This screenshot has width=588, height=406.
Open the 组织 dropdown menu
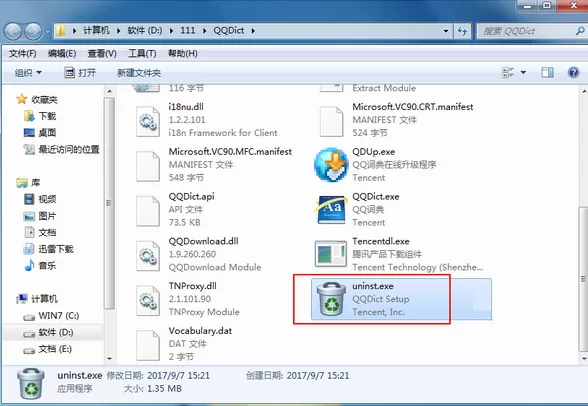coord(28,72)
